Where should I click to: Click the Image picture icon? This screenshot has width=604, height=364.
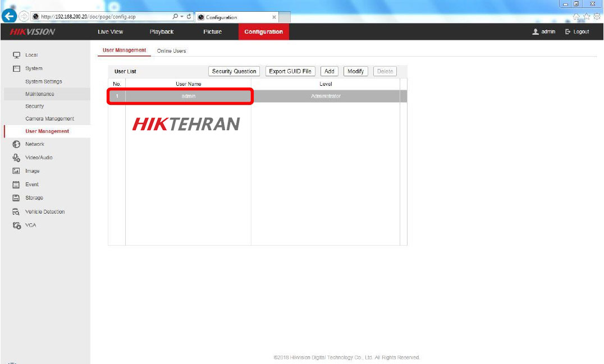[x=16, y=171]
